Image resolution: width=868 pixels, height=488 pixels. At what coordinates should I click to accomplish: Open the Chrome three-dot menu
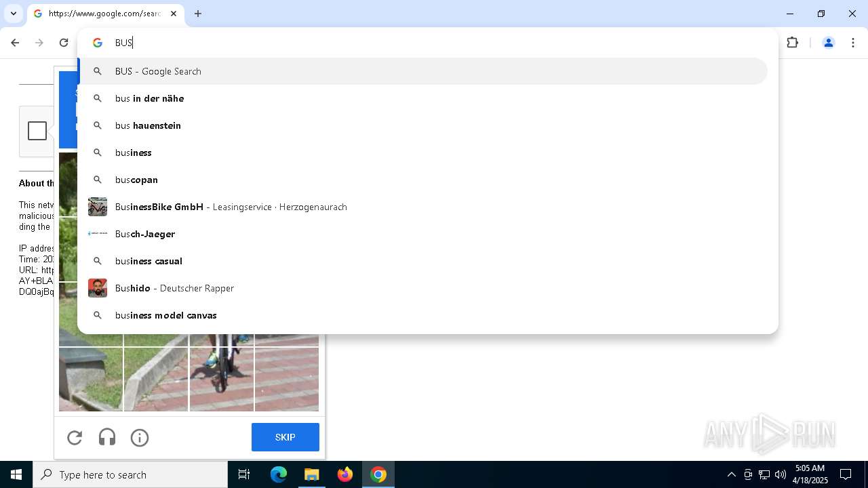click(x=852, y=43)
